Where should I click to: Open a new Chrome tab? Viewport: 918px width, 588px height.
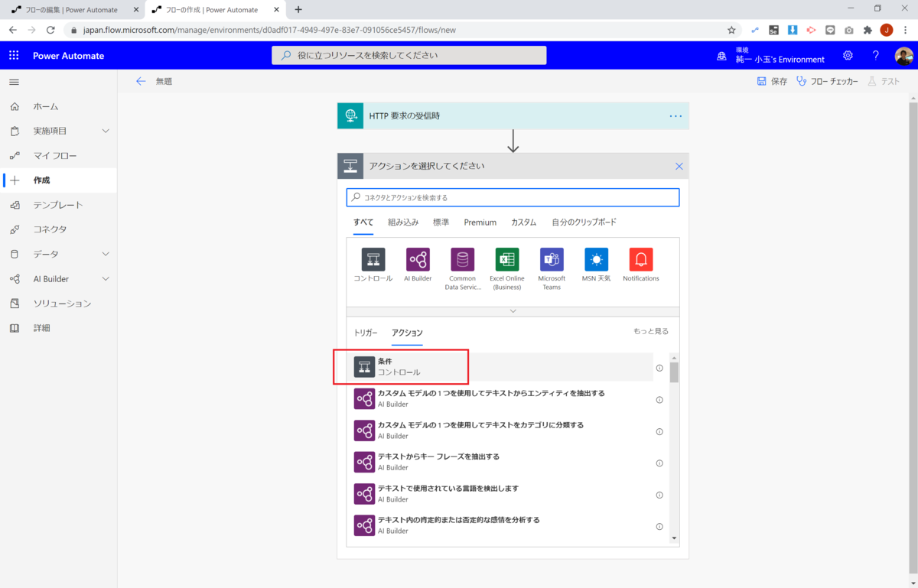tap(298, 9)
